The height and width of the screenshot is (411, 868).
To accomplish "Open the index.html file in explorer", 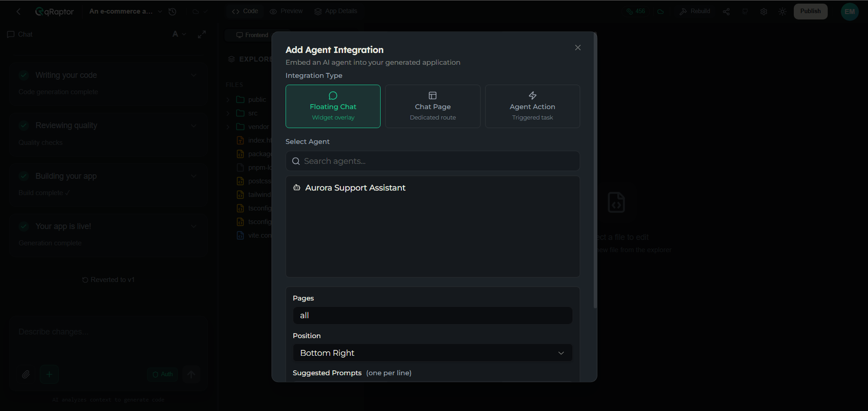I will coord(253,140).
